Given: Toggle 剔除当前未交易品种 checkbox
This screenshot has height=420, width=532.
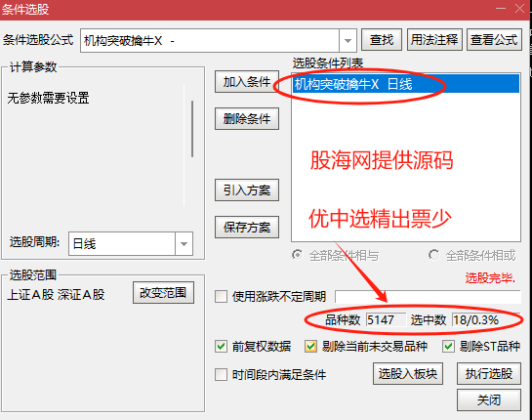Looking at the screenshot, I should (310, 347).
